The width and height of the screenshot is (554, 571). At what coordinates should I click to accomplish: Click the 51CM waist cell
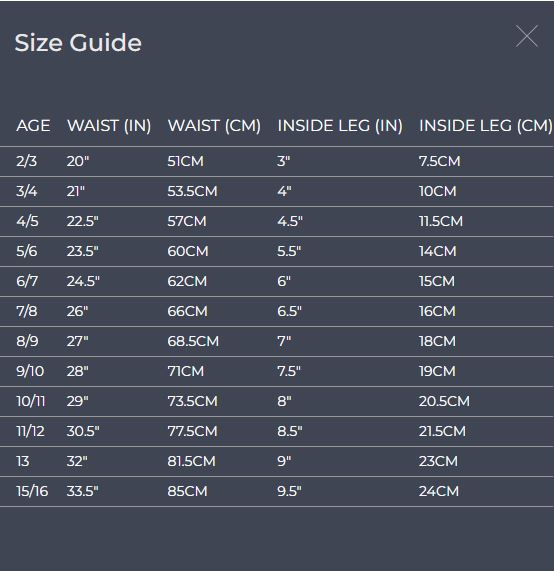(x=186, y=161)
